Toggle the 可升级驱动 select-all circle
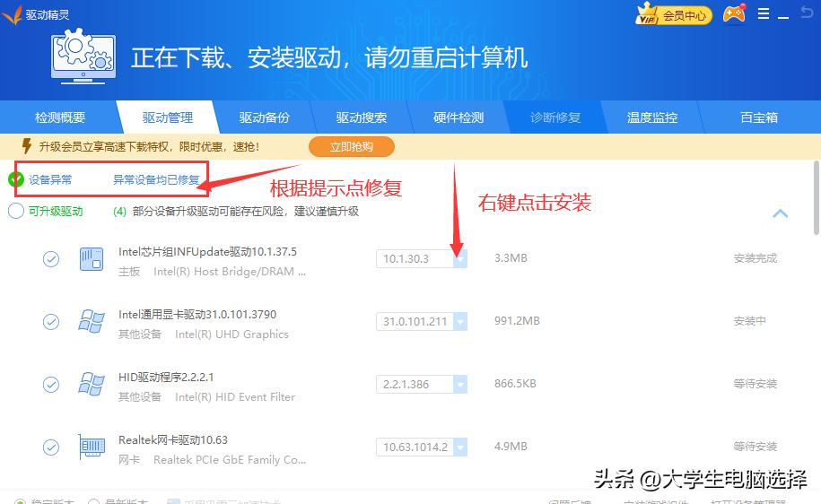821x504 pixels. point(16,211)
